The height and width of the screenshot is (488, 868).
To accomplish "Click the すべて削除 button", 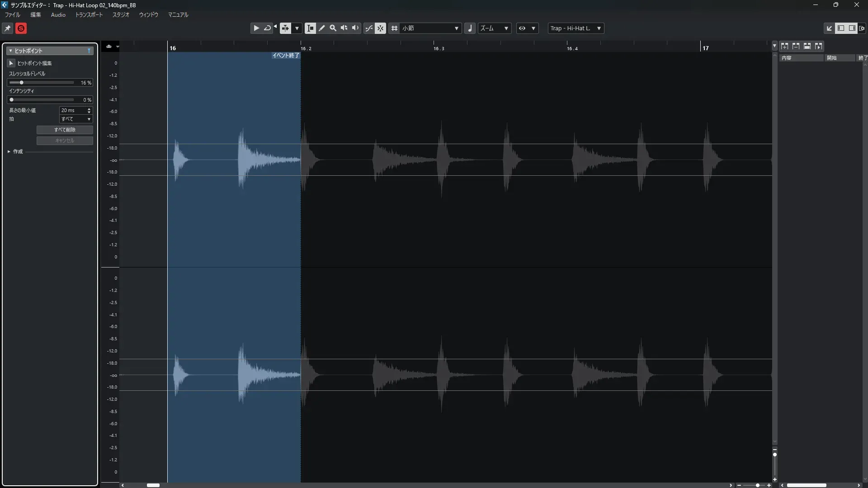I will 65,130.
